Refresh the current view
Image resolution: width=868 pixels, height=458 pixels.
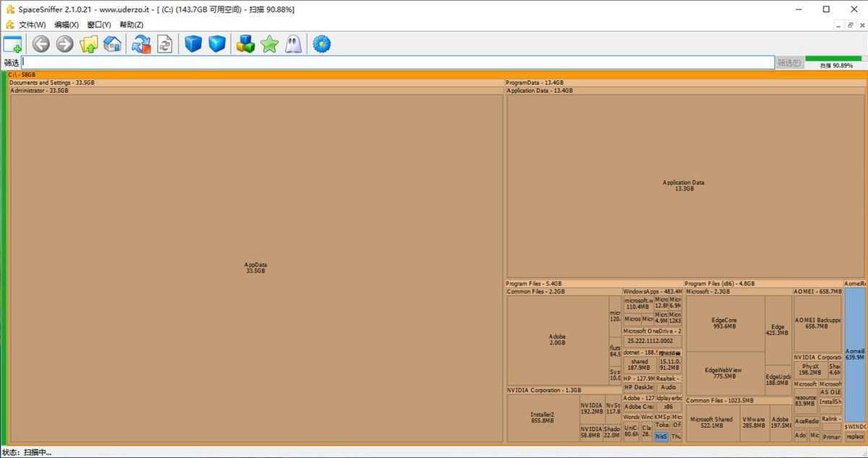point(166,43)
